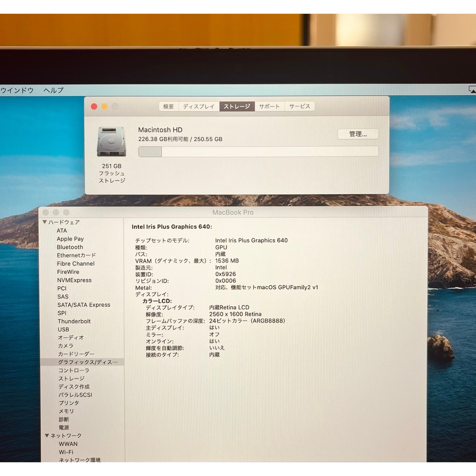Viewport: 476px width, 476px height.
Task: Select パラレルSCSI in the sidebar
Action: [x=75, y=395]
